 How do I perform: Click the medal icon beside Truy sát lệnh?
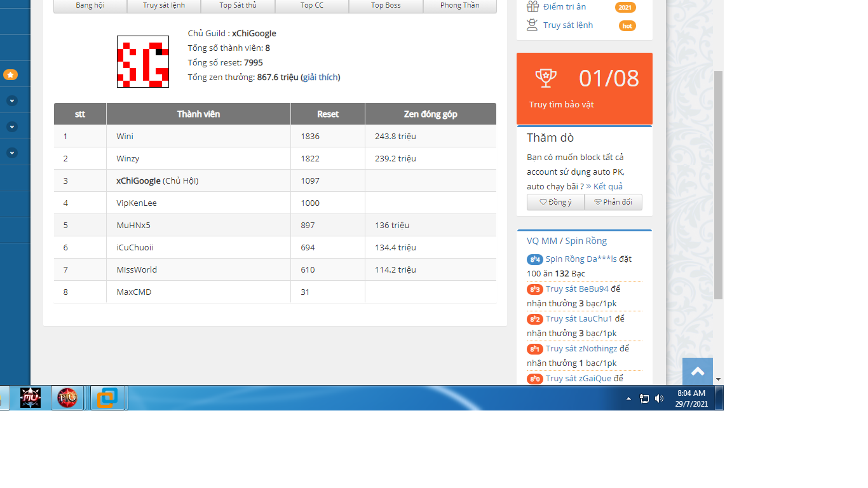[532, 25]
